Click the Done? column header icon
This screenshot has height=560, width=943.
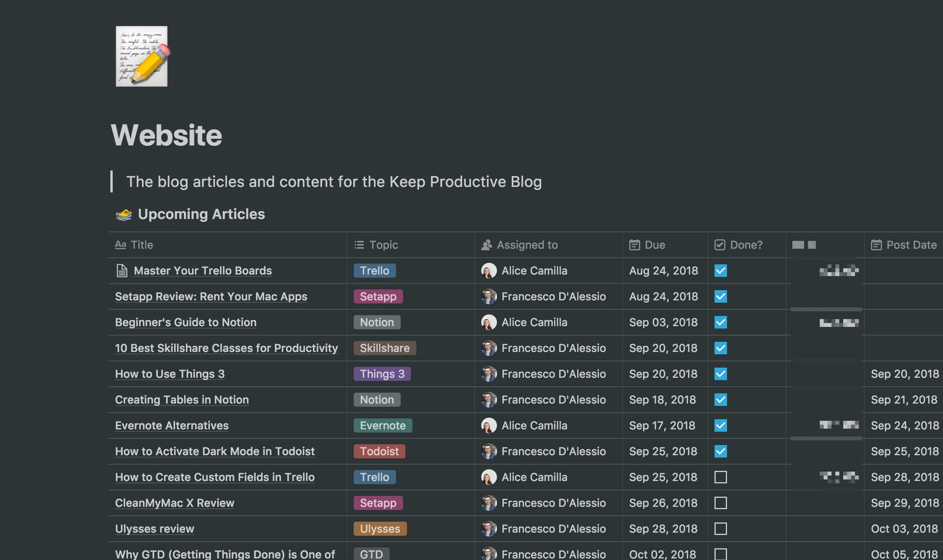coord(720,245)
